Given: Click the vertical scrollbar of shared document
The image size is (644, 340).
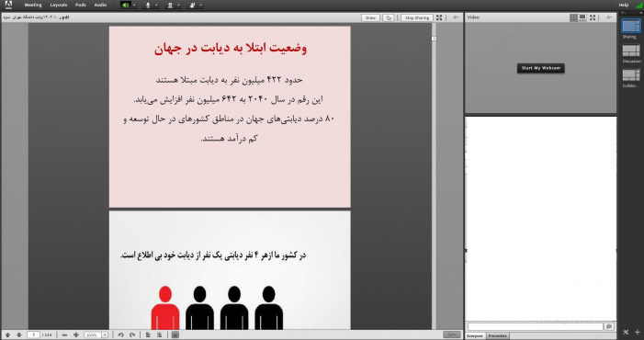Looking at the screenshot, I should point(434,176).
